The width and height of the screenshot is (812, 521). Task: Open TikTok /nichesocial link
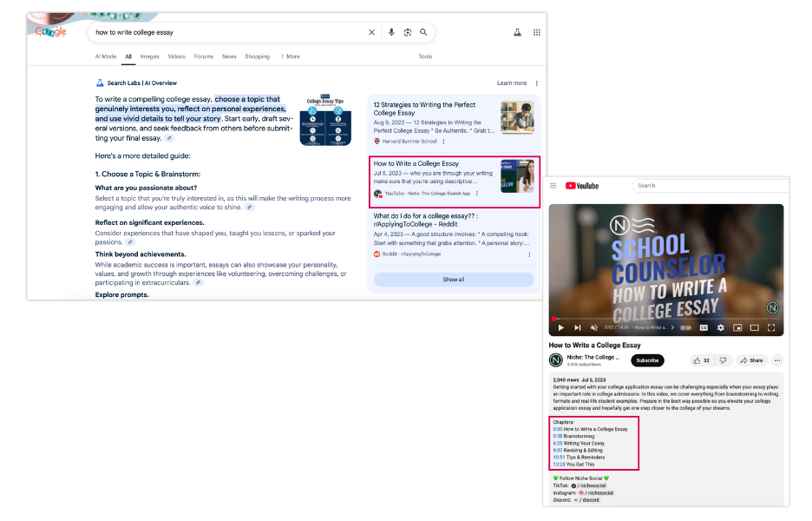point(589,485)
